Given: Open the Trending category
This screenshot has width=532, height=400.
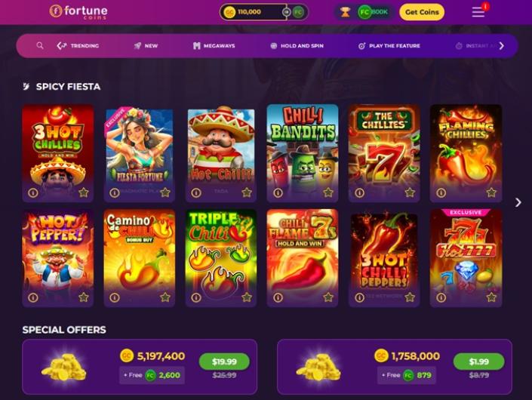Looking at the screenshot, I should click(78, 46).
